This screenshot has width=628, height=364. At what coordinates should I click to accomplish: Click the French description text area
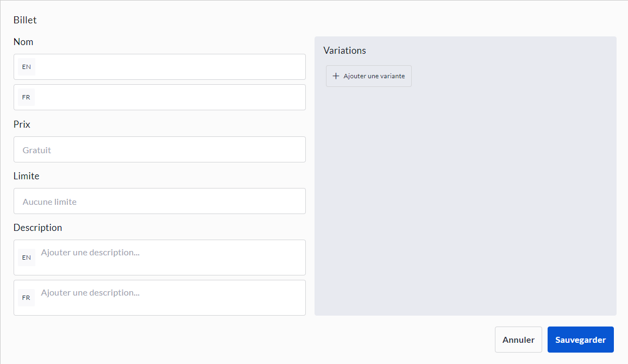tap(168, 298)
